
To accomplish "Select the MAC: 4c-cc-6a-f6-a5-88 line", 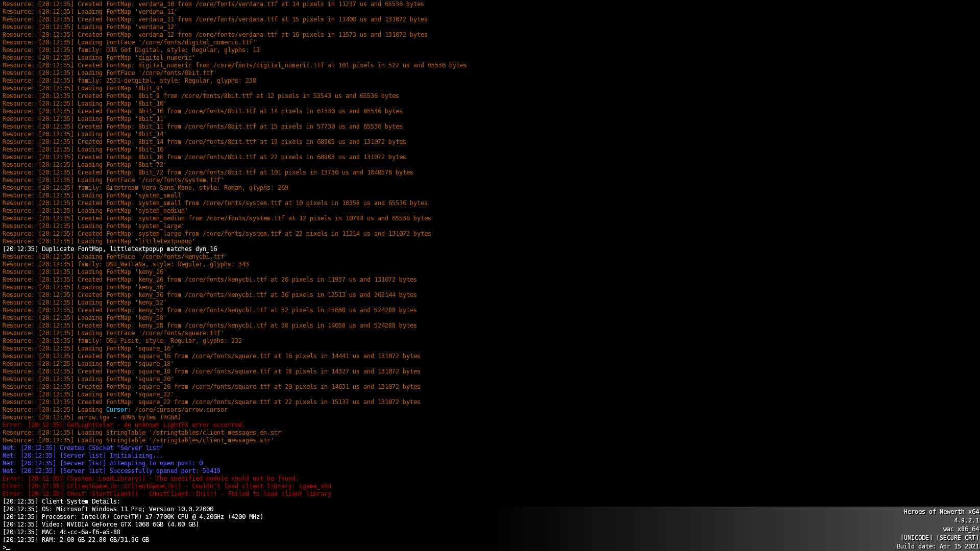I will pos(61,532).
